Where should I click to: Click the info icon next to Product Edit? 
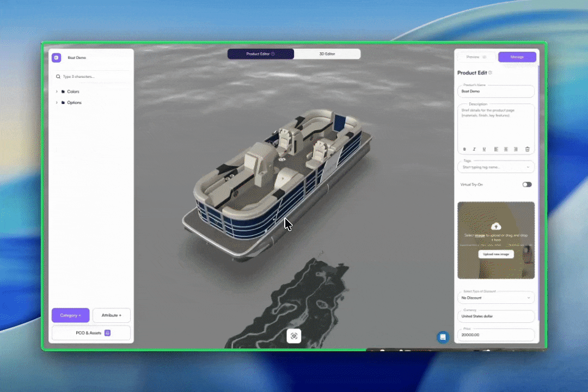click(490, 73)
